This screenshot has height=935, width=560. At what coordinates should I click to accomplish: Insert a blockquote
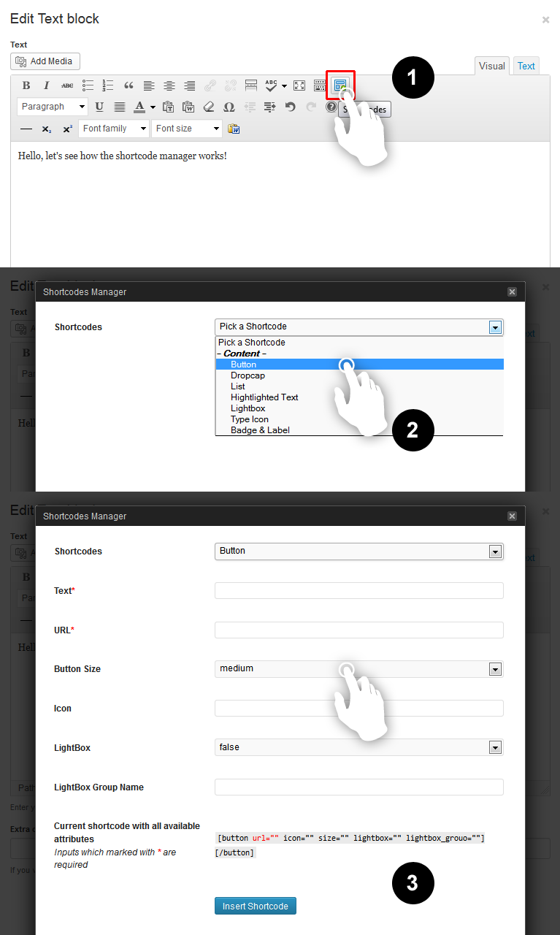129,85
